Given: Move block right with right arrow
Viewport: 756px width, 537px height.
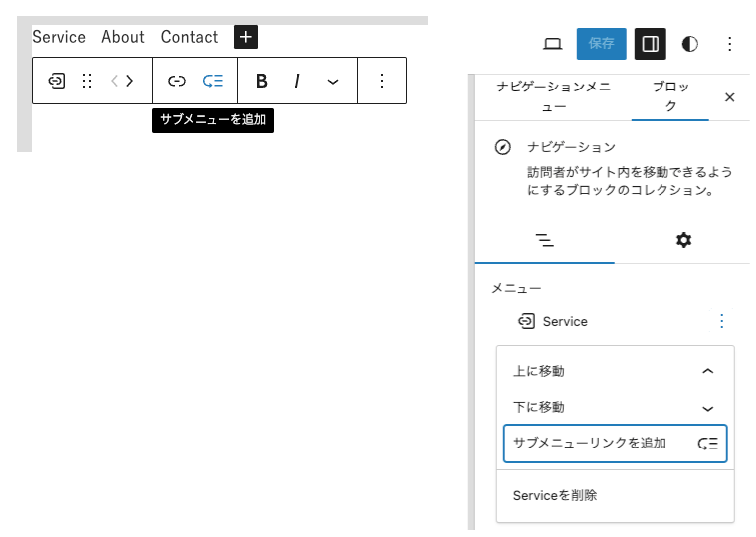Looking at the screenshot, I should click(130, 81).
